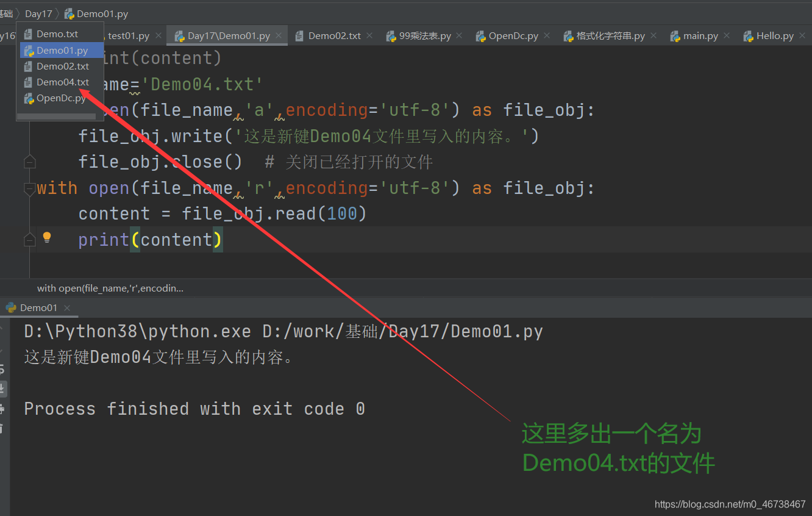Switch to the test01.py editor tab

click(x=129, y=36)
